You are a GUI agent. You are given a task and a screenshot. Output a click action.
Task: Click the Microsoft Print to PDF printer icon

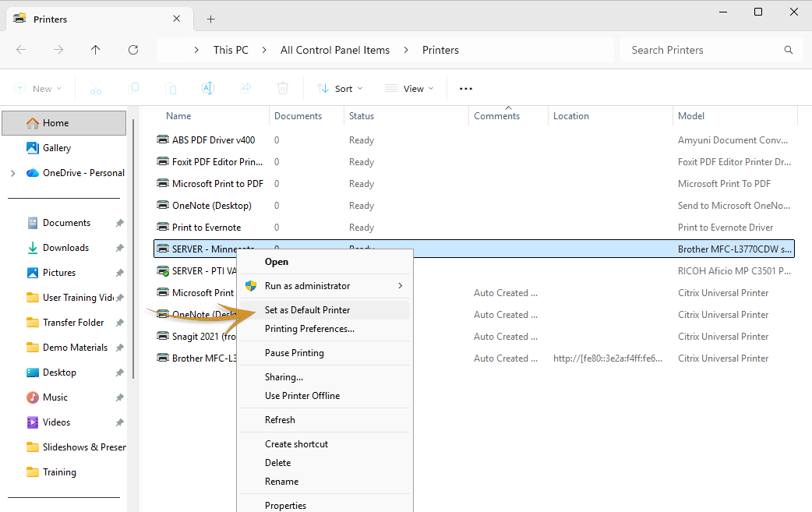pos(163,183)
